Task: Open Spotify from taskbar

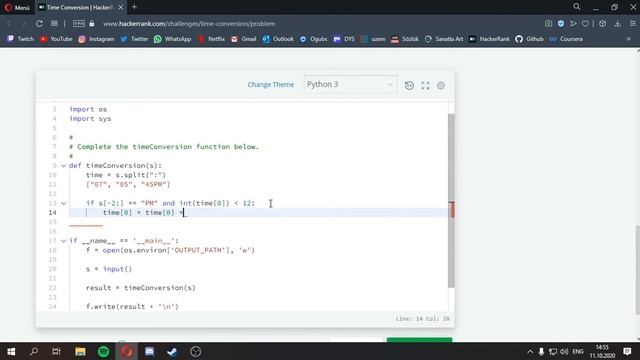Action: tap(103, 351)
